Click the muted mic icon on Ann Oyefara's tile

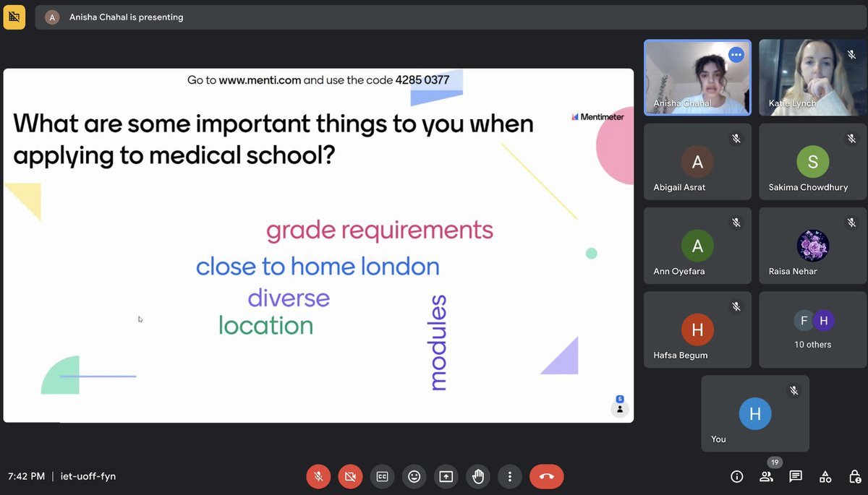click(x=736, y=223)
